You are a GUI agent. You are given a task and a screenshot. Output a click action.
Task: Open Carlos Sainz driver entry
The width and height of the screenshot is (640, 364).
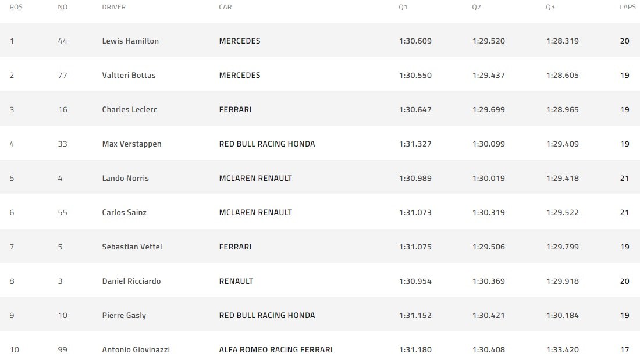[124, 213]
